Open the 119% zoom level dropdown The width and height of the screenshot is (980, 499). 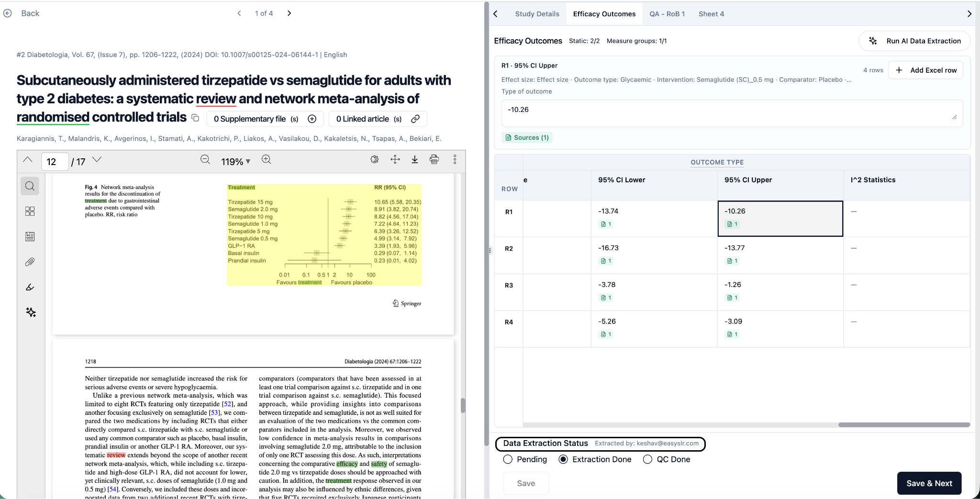[235, 162]
